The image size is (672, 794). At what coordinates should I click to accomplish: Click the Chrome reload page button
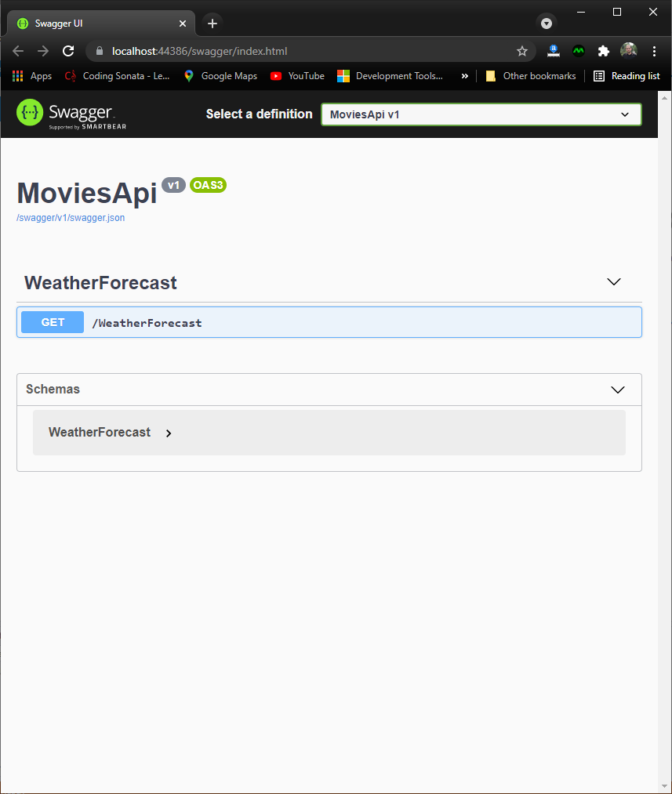point(68,49)
